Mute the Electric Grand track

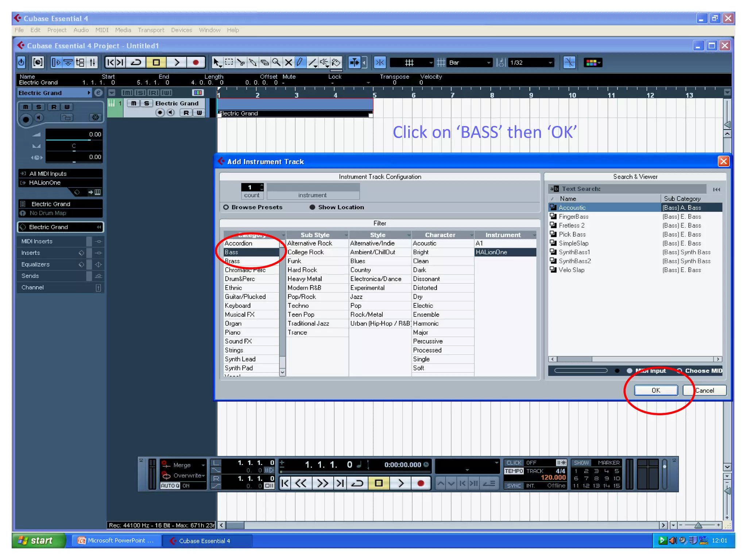[x=134, y=104]
